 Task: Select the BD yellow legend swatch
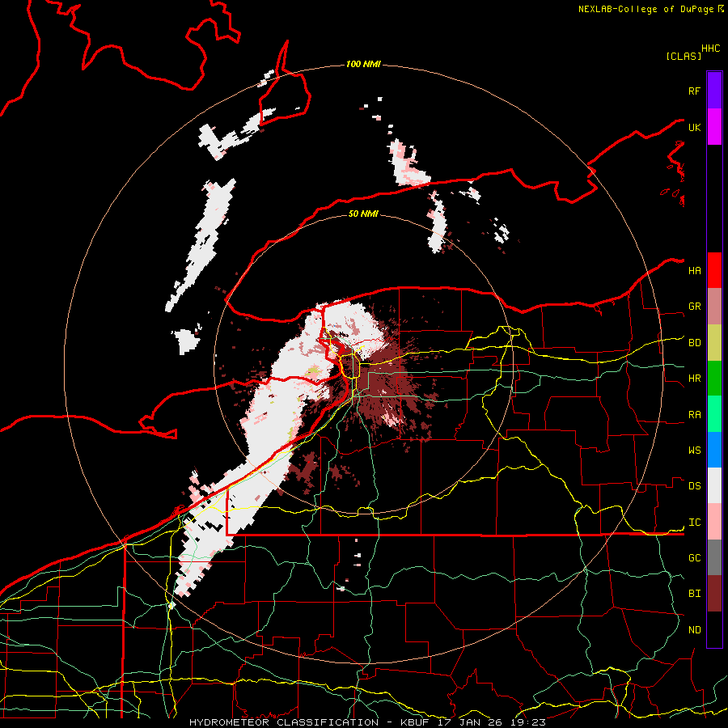coord(714,343)
